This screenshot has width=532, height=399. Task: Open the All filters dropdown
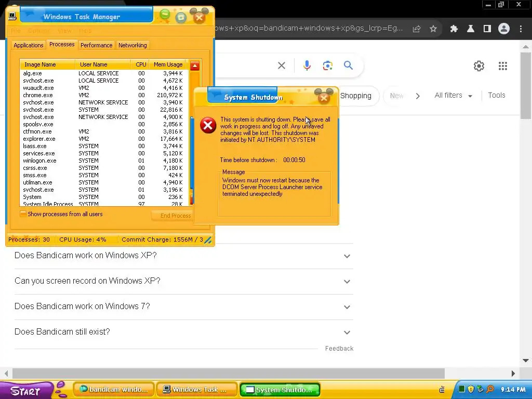click(453, 96)
